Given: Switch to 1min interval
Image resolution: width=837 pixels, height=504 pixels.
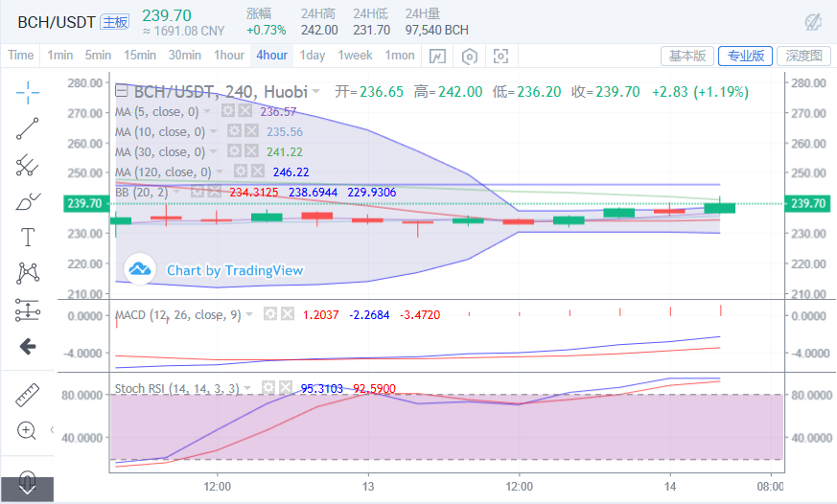Looking at the screenshot, I should click(59, 56).
